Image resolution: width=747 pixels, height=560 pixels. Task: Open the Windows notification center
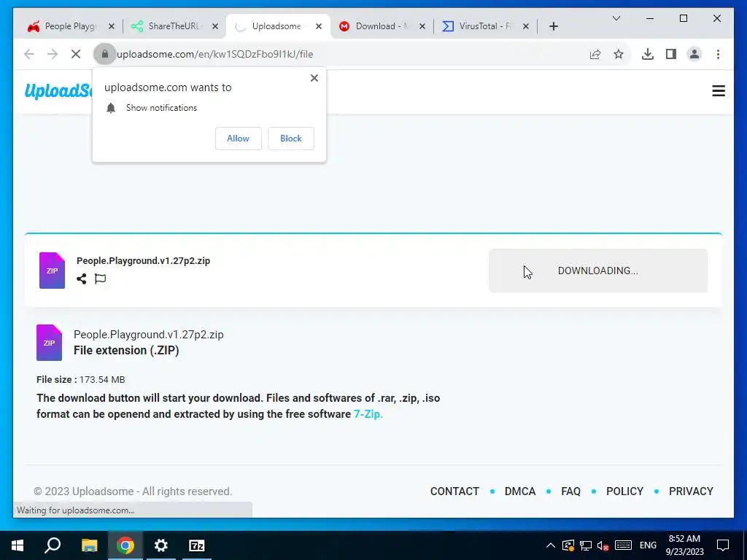click(x=723, y=545)
